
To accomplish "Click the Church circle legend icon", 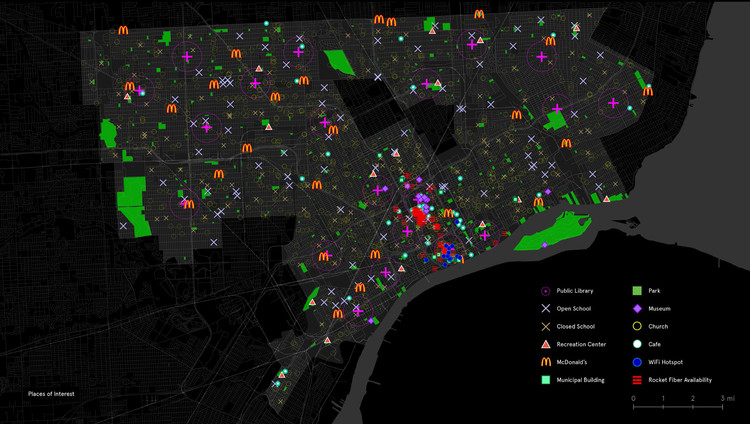I will (x=639, y=326).
